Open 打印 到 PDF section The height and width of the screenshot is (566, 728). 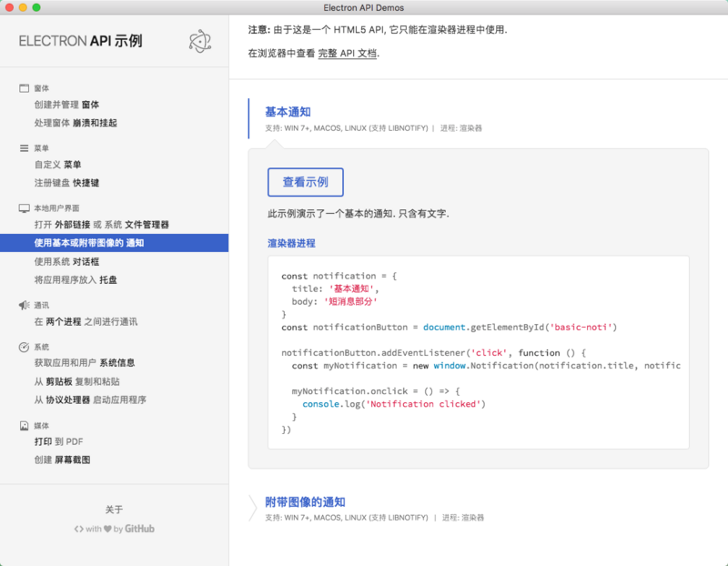click(58, 441)
